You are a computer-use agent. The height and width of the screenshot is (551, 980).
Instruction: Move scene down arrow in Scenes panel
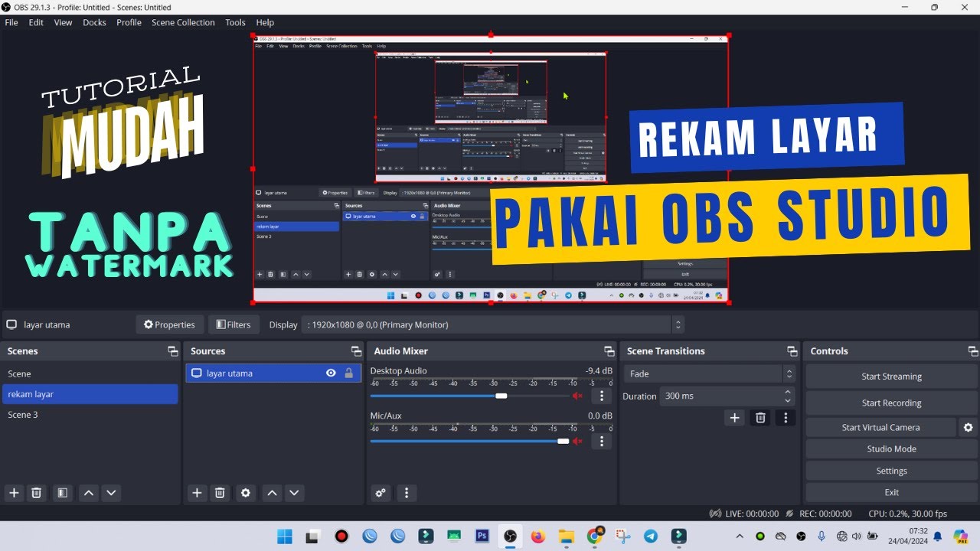[x=111, y=493]
